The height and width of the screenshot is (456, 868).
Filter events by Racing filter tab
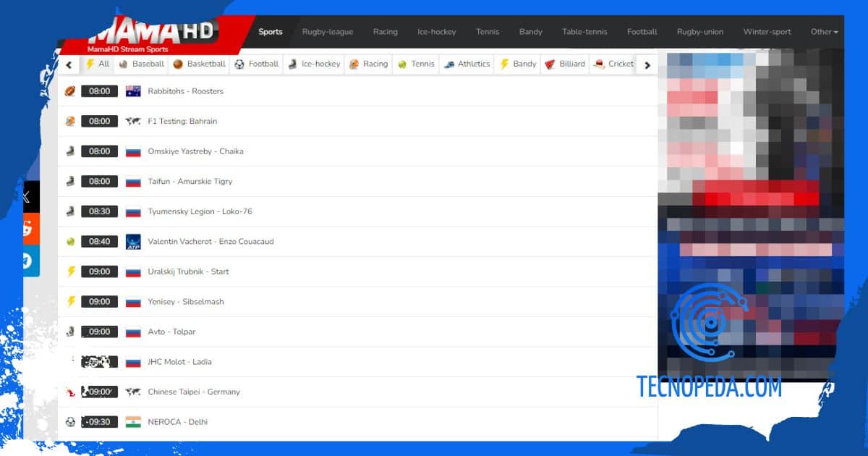pos(369,64)
